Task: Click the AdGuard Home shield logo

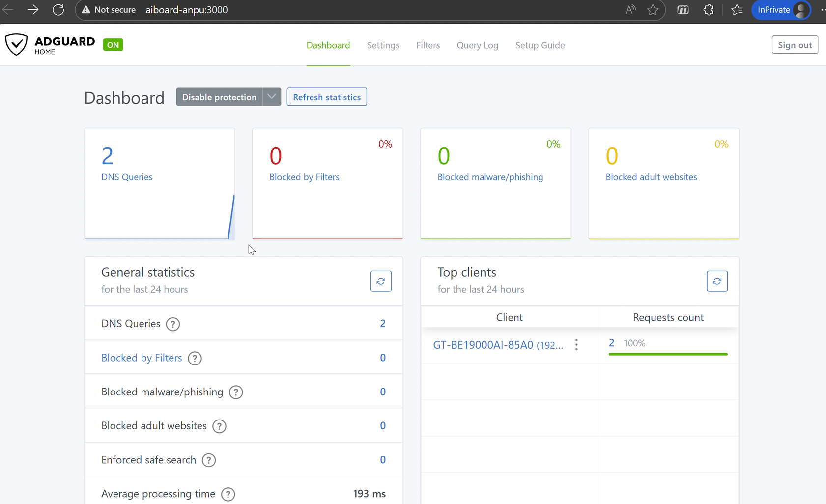Action: tap(16, 45)
